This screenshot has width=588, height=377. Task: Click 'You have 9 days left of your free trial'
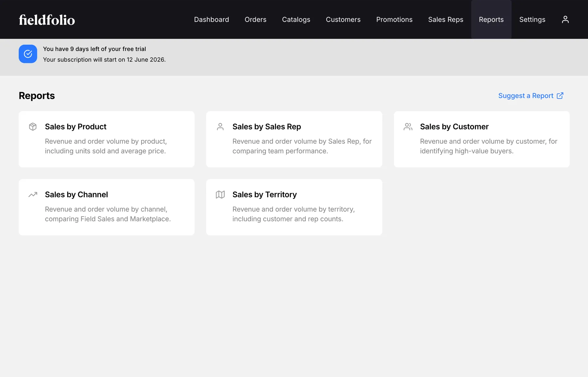[x=94, y=49]
